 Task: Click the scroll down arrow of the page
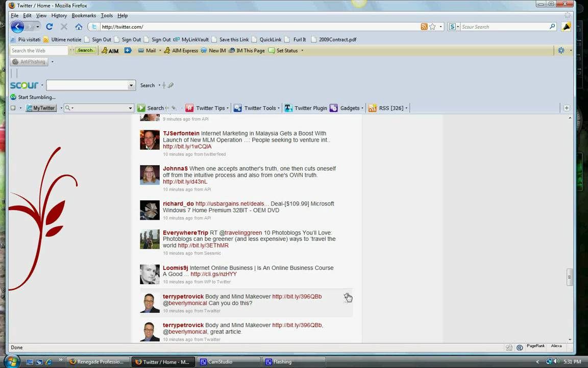(x=570, y=339)
